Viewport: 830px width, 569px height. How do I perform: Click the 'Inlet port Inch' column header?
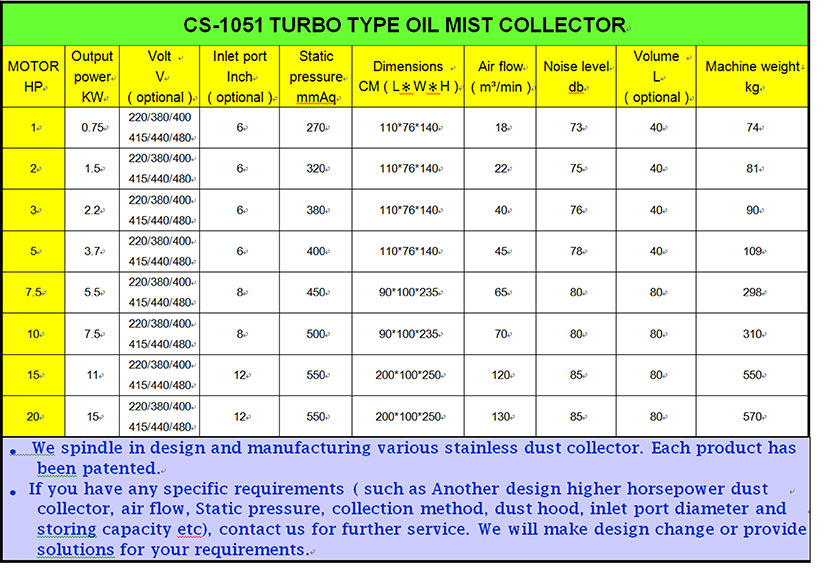point(239,76)
